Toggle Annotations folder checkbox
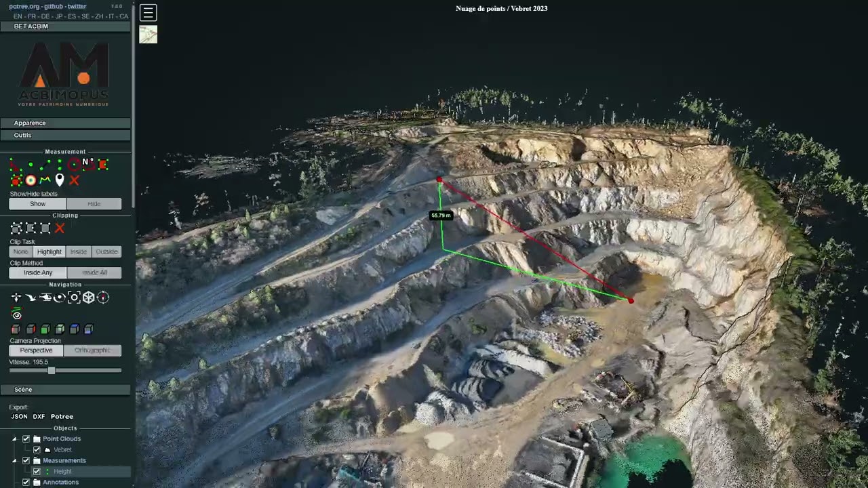Image resolution: width=868 pixels, height=488 pixels. [x=26, y=482]
